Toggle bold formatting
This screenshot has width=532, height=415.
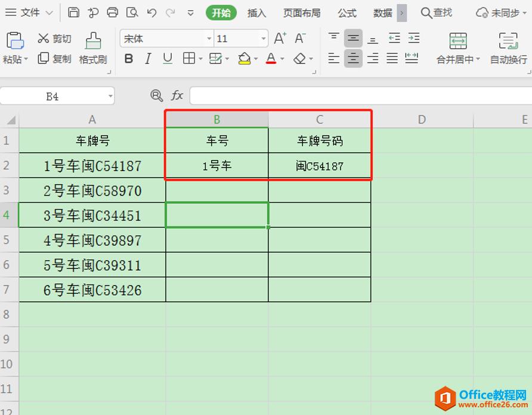pyautogui.click(x=129, y=58)
